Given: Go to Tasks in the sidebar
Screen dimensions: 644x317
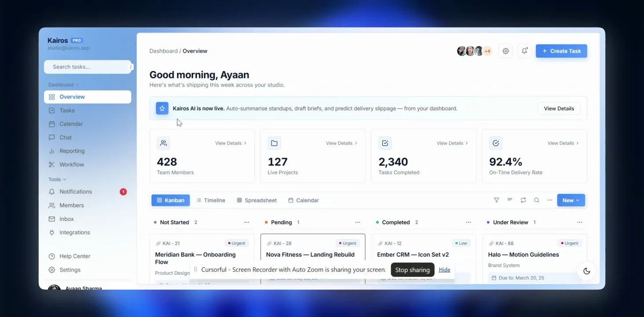Looking at the screenshot, I should tap(88, 111).
